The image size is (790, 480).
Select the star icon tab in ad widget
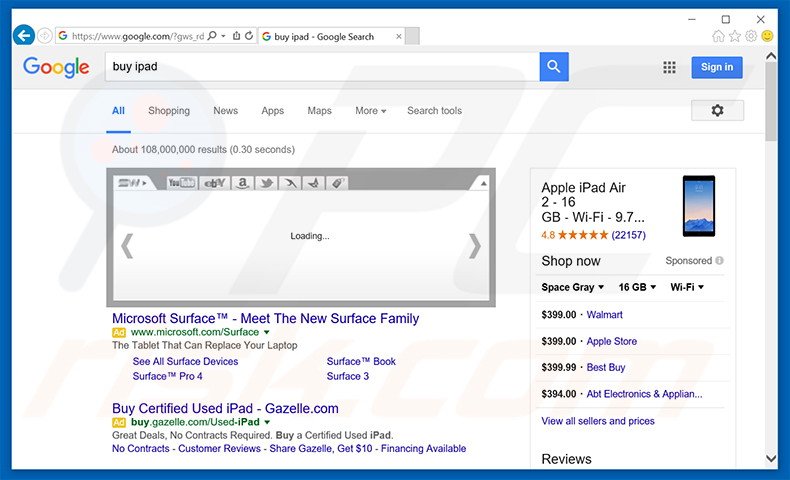[313, 183]
